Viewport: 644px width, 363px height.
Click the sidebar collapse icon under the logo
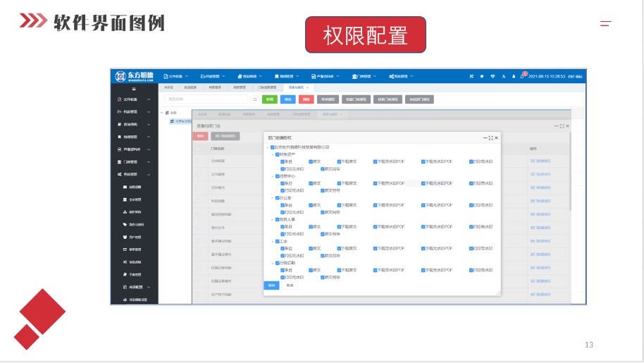pos(134,89)
